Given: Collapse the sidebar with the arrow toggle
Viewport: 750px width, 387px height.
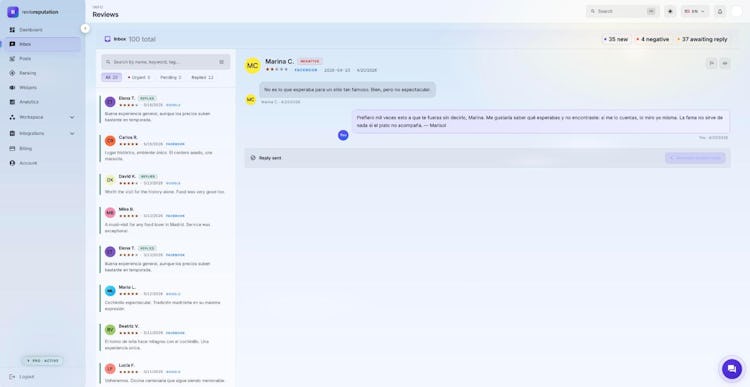Looking at the screenshot, I should 85,28.
